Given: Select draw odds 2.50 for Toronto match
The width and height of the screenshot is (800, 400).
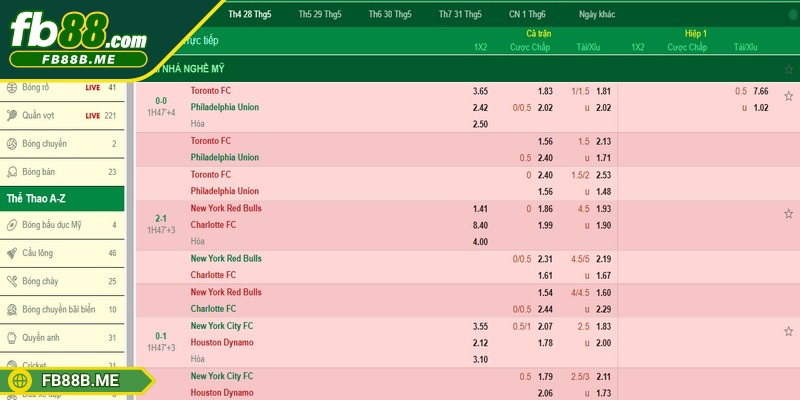Looking at the screenshot, I should pyautogui.click(x=480, y=124).
